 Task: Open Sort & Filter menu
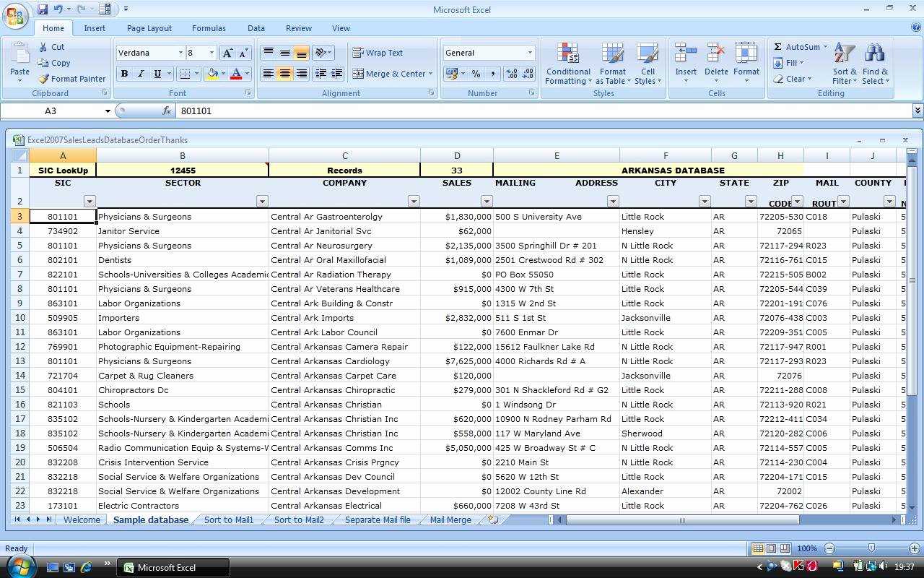(845, 64)
